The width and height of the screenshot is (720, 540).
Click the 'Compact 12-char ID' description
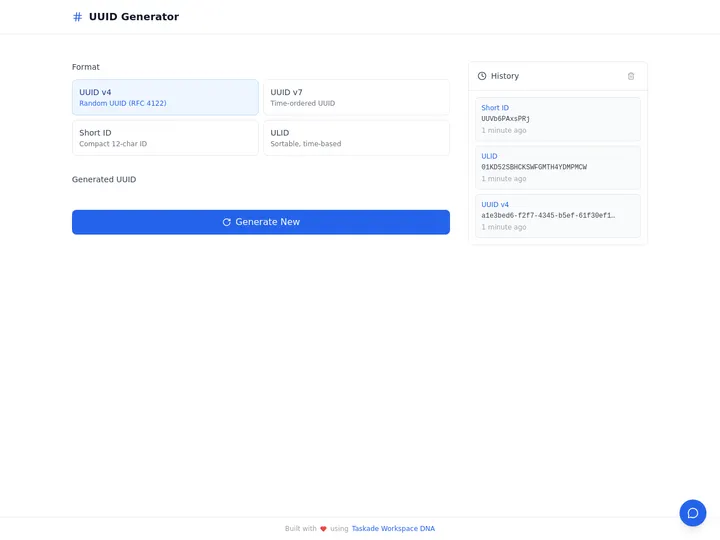[x=113, y=144]
